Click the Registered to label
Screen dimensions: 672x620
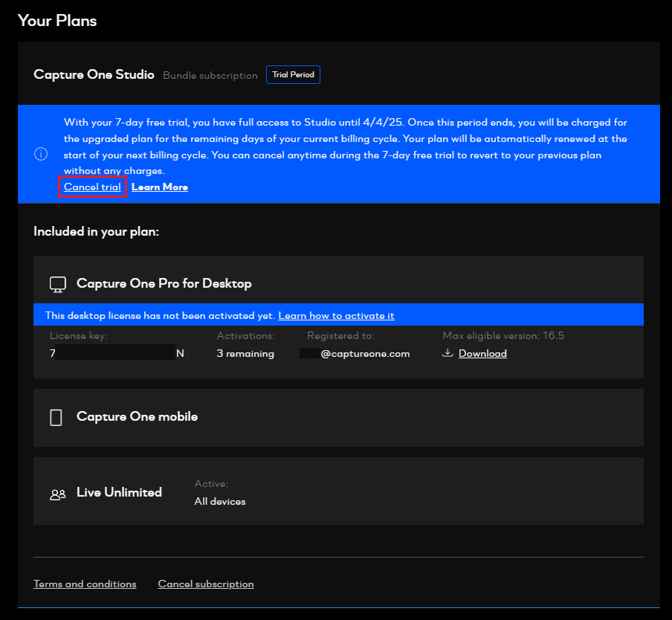pyautogui.click(x=340, y=335)
